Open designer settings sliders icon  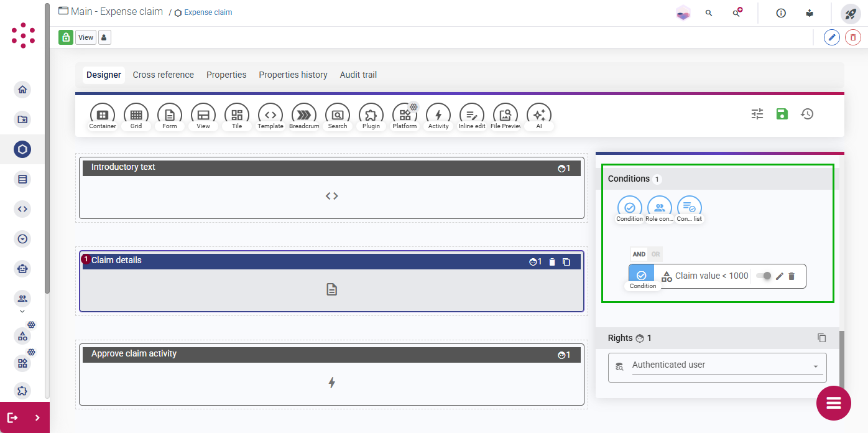click(757, 114)
